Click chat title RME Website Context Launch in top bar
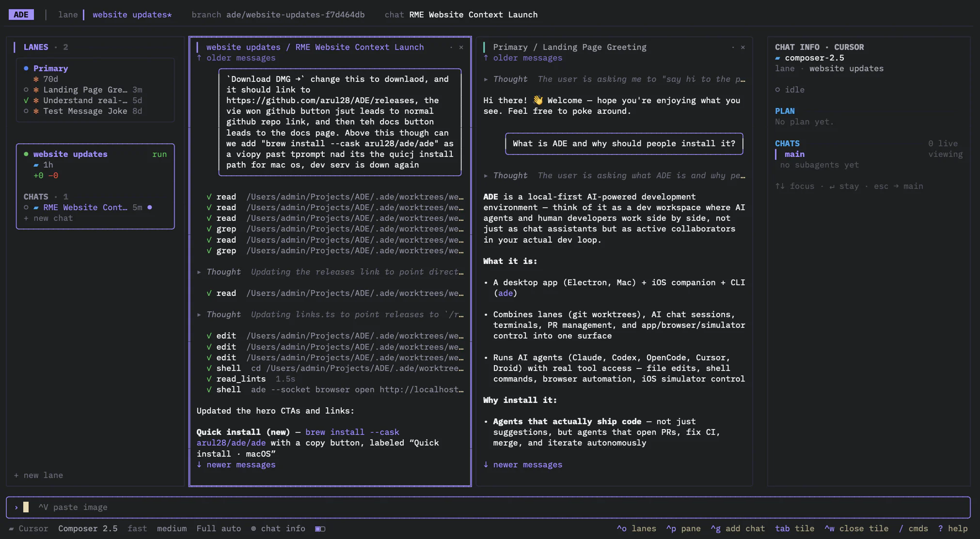The image size is (980, 539). pyautogui.click(x=473, y=15)
